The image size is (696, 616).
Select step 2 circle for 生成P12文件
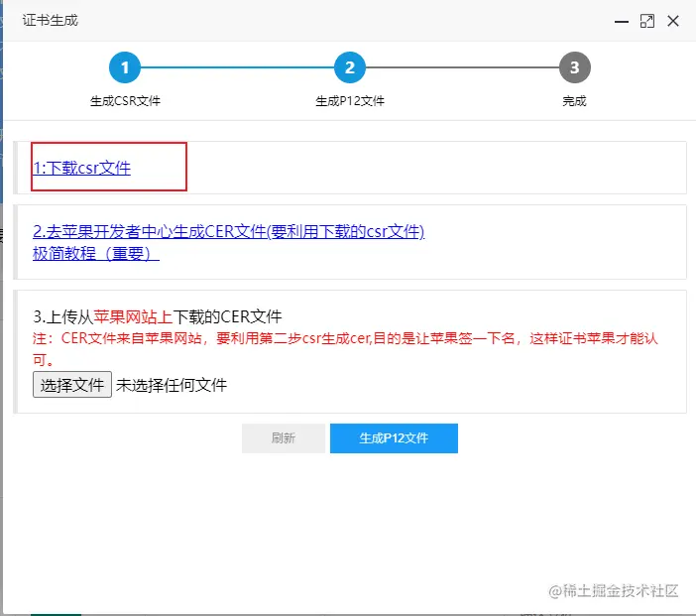[x=350, y=67]
